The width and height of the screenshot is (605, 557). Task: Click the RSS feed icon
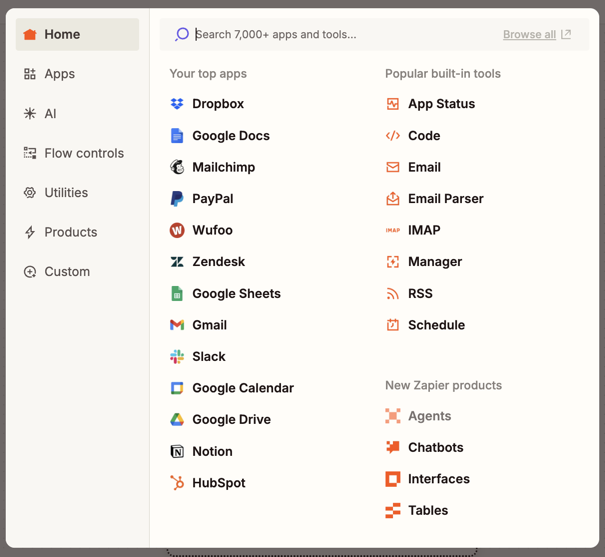click(393, 294)
